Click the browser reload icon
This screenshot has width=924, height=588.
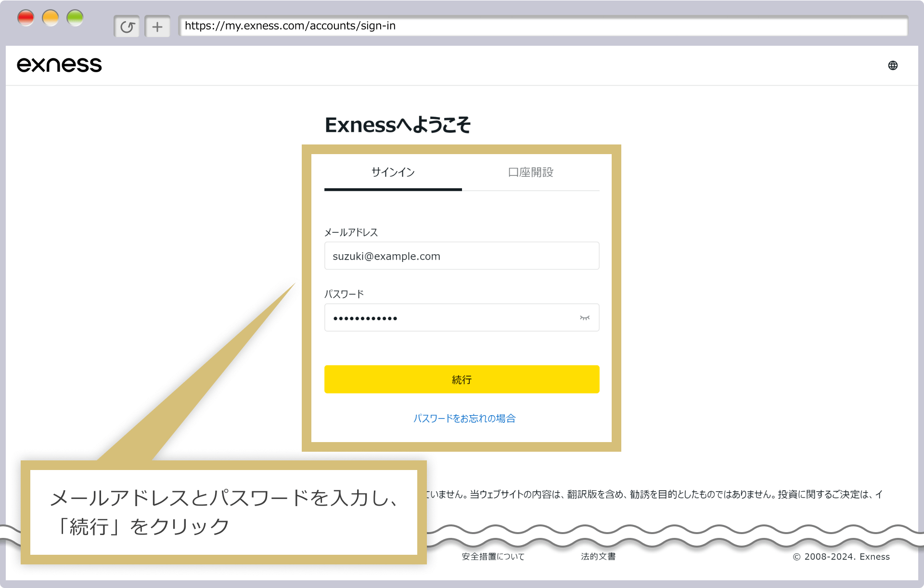click(x=127, y=26)
